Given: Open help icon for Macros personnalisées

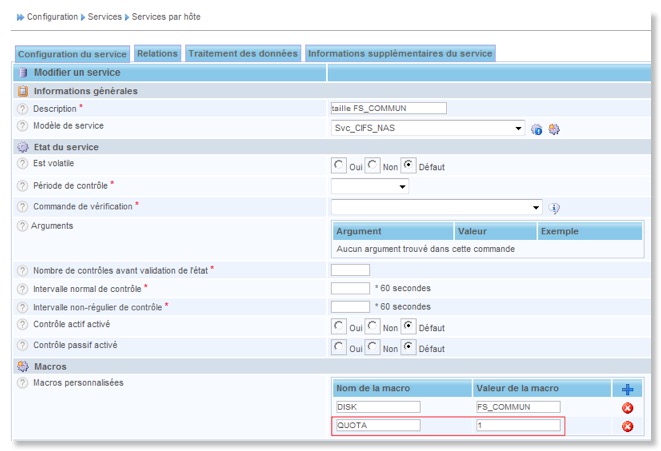Looking at the screenshot, I should (x=22, y=383).
